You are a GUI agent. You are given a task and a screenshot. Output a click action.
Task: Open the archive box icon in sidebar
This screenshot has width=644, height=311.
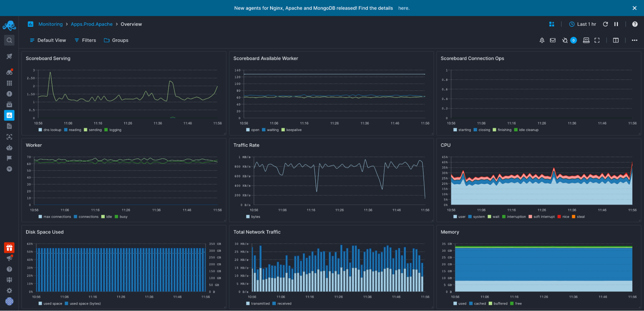[9, 104]
